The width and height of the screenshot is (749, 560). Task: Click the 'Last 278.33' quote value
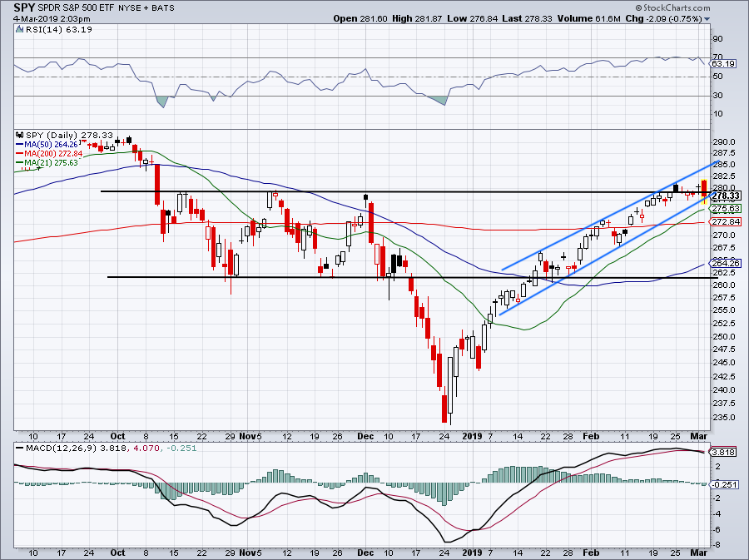pyautogui.click(x=528, y=19)
